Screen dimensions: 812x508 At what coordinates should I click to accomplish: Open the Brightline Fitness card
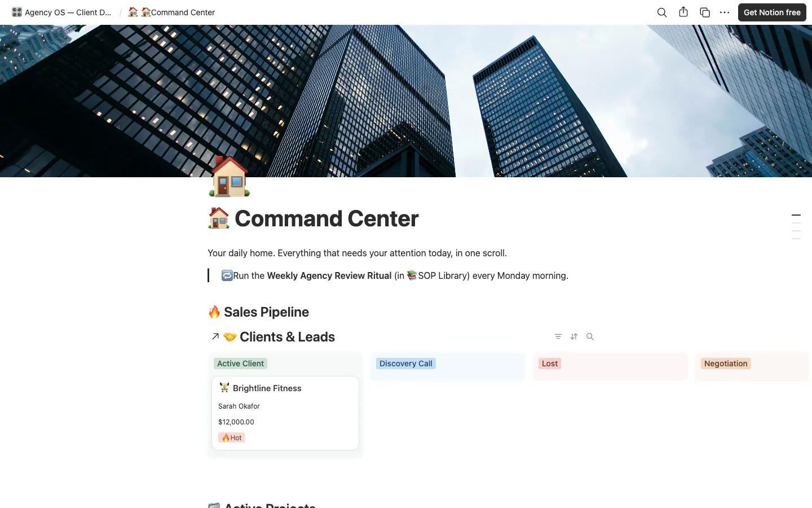285,413
